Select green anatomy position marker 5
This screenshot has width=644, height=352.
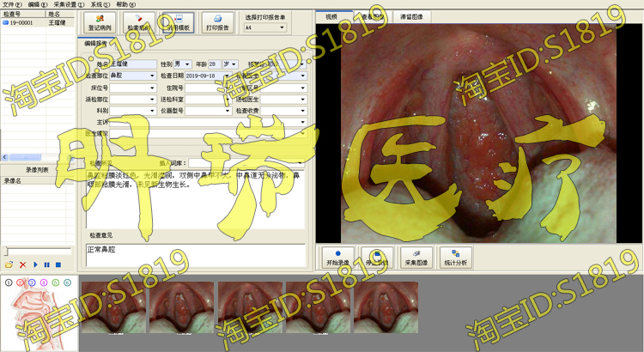[x=56, y=282]
